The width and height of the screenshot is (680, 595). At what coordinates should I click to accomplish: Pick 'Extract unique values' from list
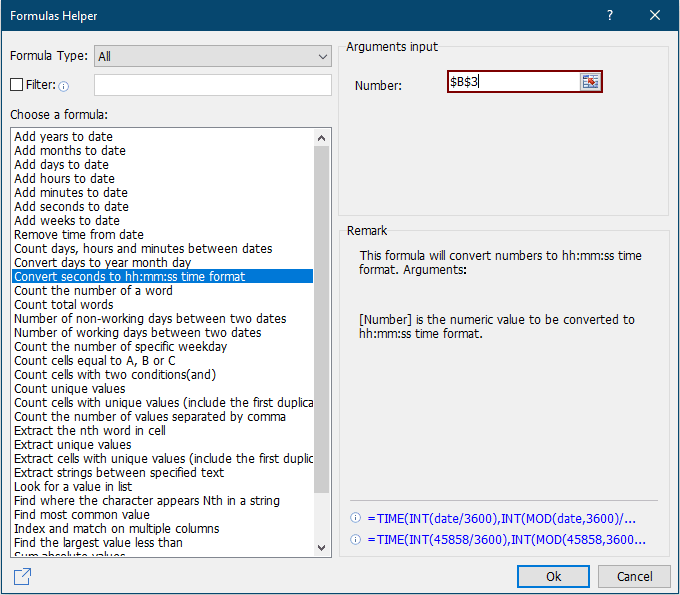point(72,445)
